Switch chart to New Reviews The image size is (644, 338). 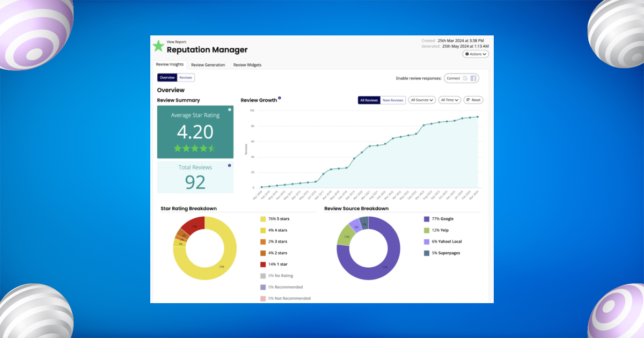393,100
